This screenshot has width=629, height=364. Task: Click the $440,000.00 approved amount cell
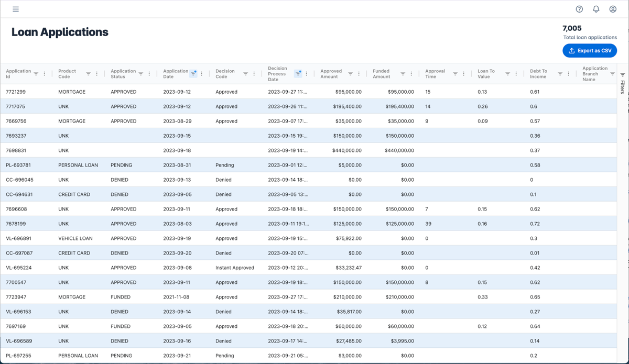click(346, 150)
